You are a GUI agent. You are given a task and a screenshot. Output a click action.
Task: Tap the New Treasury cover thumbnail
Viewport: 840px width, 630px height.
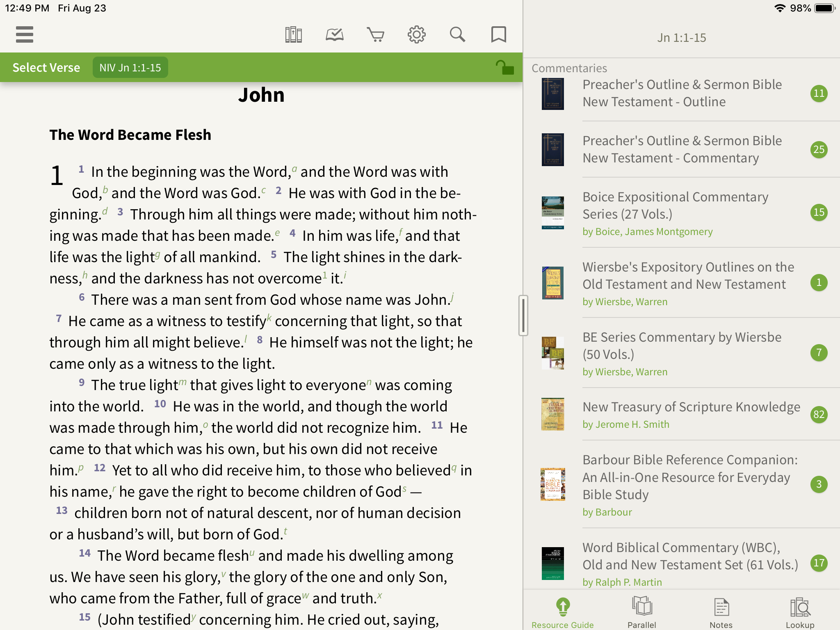pos(552,414)
